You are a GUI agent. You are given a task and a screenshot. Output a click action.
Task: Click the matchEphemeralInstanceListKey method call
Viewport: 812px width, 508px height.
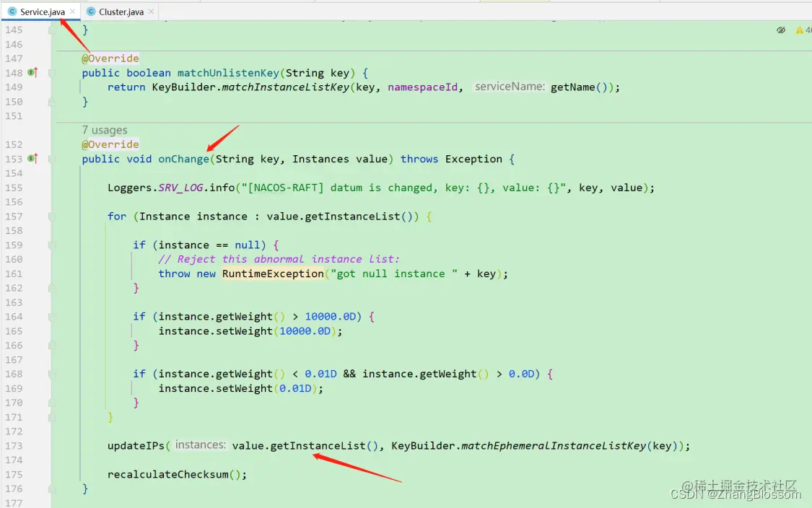[x=554, y=446]
